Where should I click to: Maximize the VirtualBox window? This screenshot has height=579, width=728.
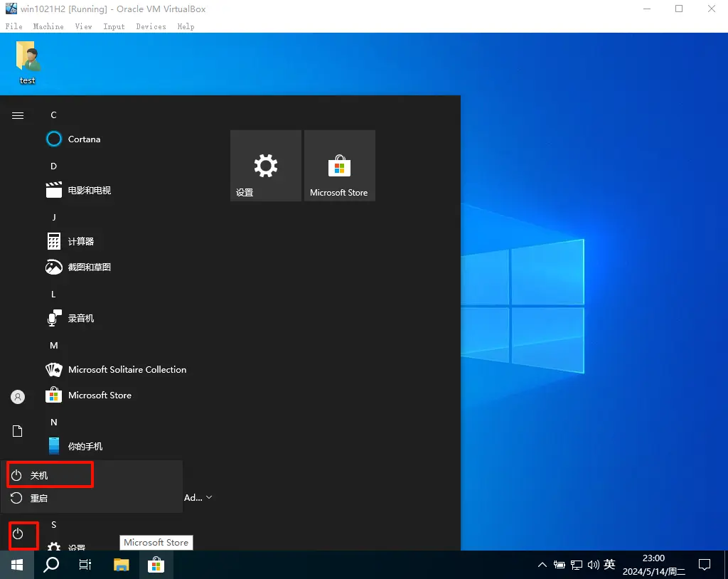679,9
